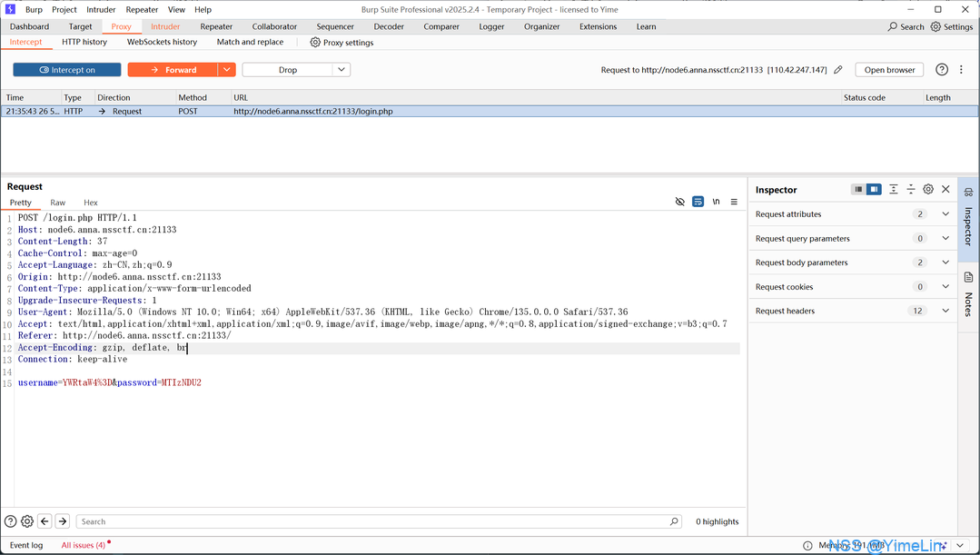Select the intercepted POST login.php row
980x555 pixels.
490,111
